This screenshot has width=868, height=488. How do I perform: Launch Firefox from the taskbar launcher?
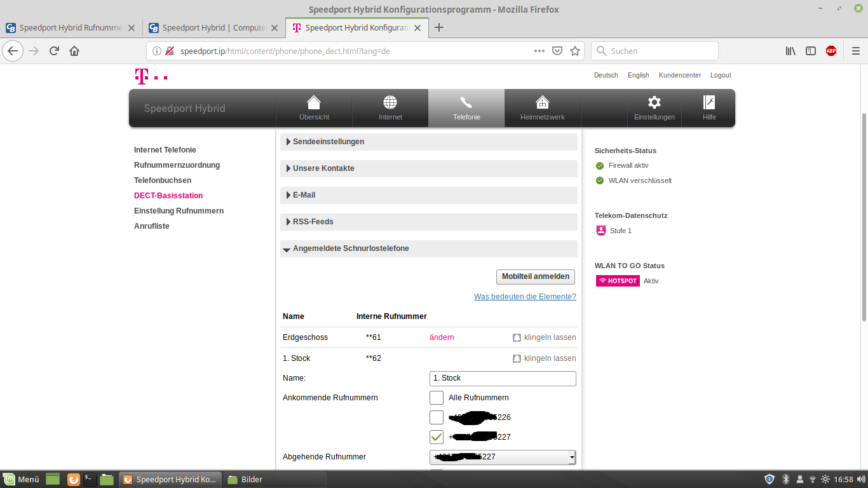[x=74, y=479]
